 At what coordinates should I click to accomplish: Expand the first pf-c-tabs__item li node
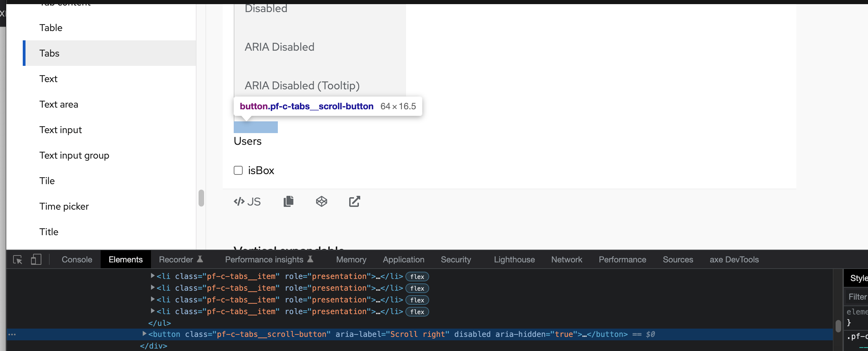(152, 276)
